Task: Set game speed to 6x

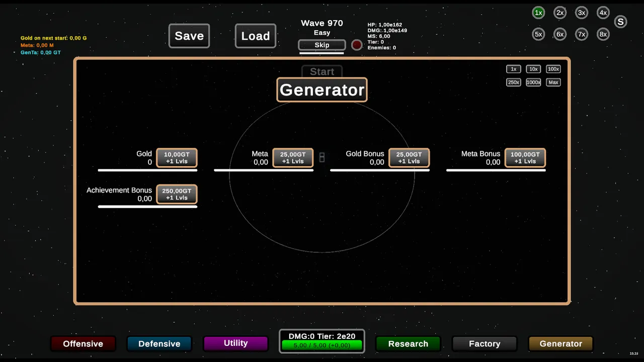Action: [560, 34]
